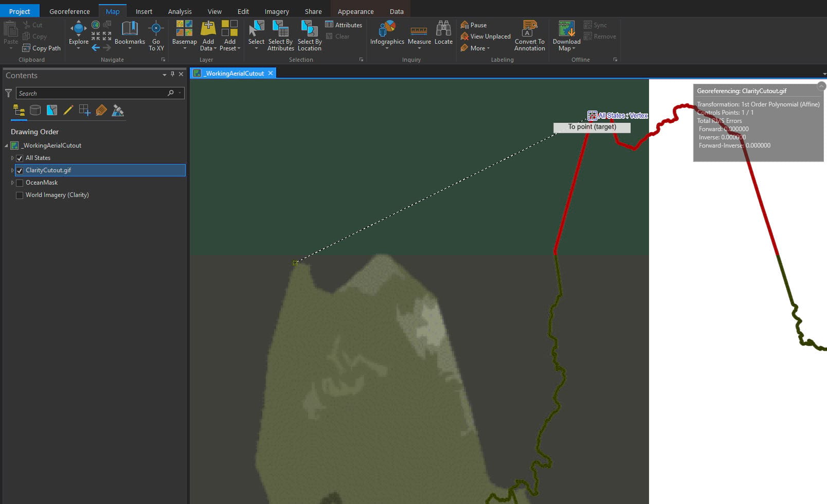Click Copy Path in the Clipboard group

(x=42, y=48)
